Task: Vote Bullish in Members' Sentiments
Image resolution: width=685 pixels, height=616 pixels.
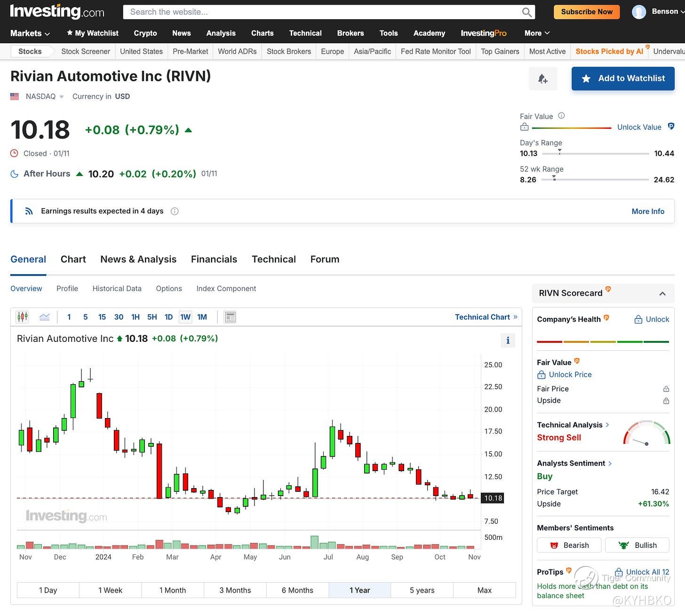Action: (x=637, y=545)
